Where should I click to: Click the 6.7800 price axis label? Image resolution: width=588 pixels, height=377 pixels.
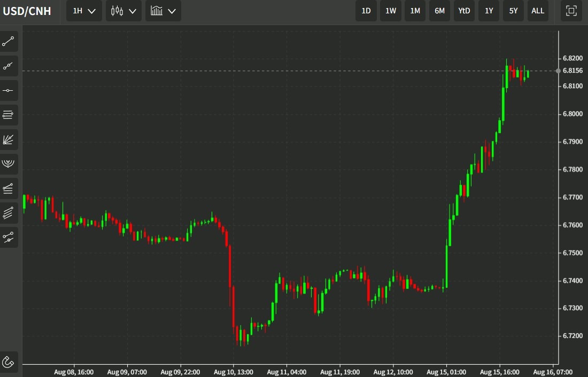pos(572,169)
